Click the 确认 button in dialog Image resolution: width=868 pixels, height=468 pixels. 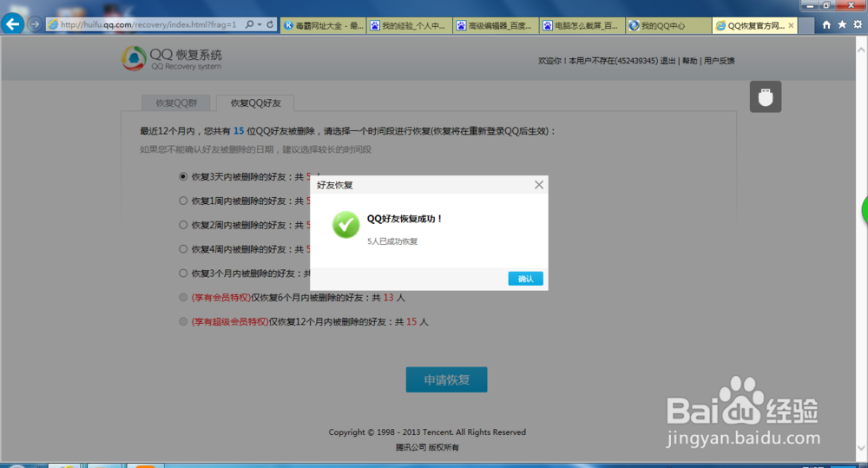pyautogui.click(x=525, y=279)
